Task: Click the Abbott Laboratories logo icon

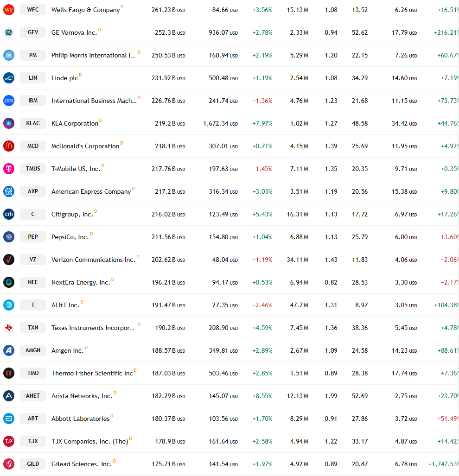Action: pyautogui.click(x=9, y=419)
